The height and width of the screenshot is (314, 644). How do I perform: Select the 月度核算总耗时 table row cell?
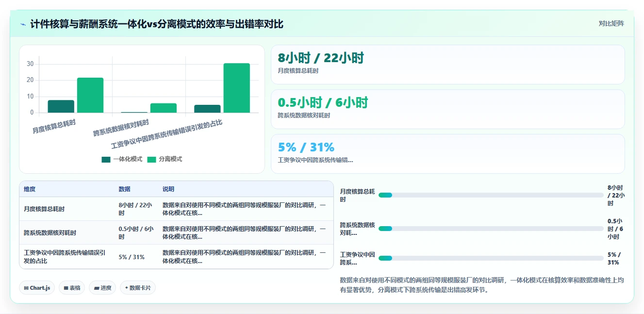66,209
